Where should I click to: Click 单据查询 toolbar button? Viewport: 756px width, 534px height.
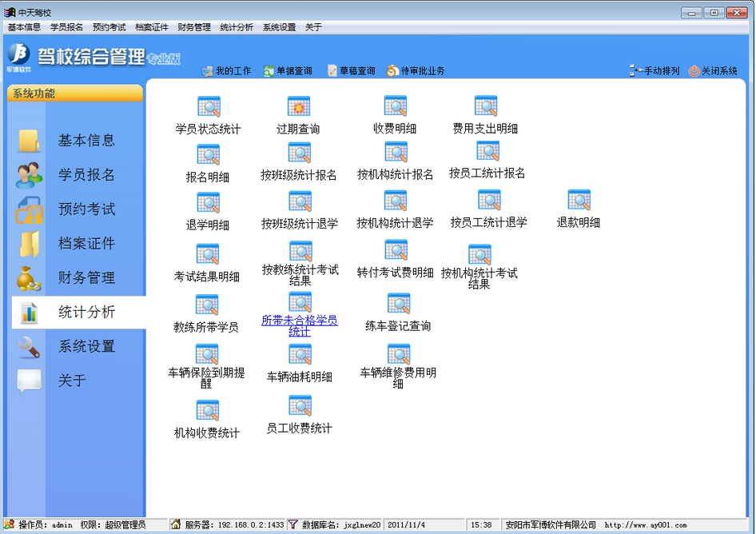[288, 71]
